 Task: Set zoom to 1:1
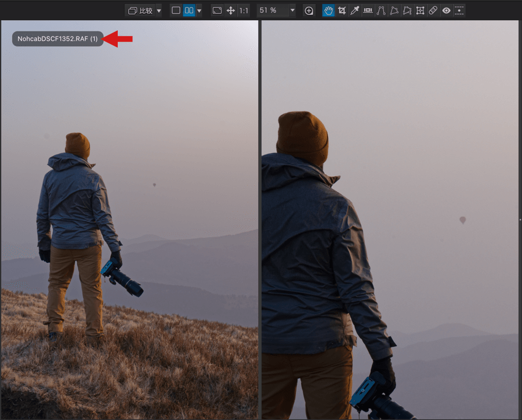(x=244, y=10)
